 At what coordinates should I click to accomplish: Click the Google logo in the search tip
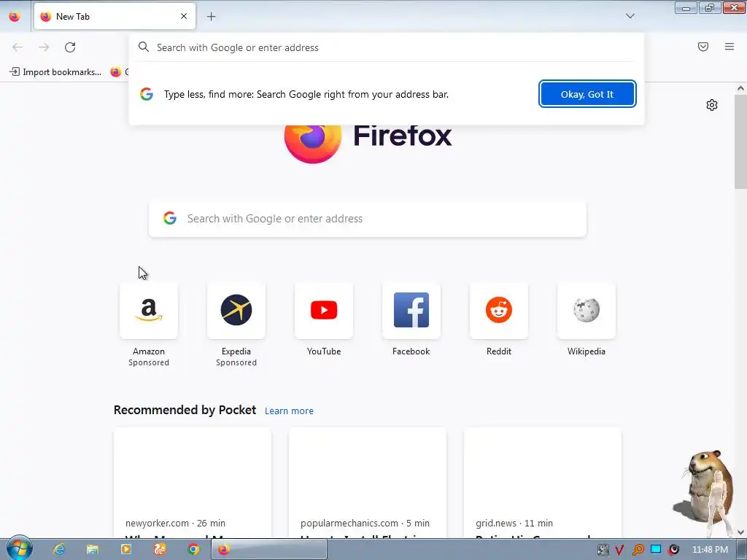coord(146,94)
